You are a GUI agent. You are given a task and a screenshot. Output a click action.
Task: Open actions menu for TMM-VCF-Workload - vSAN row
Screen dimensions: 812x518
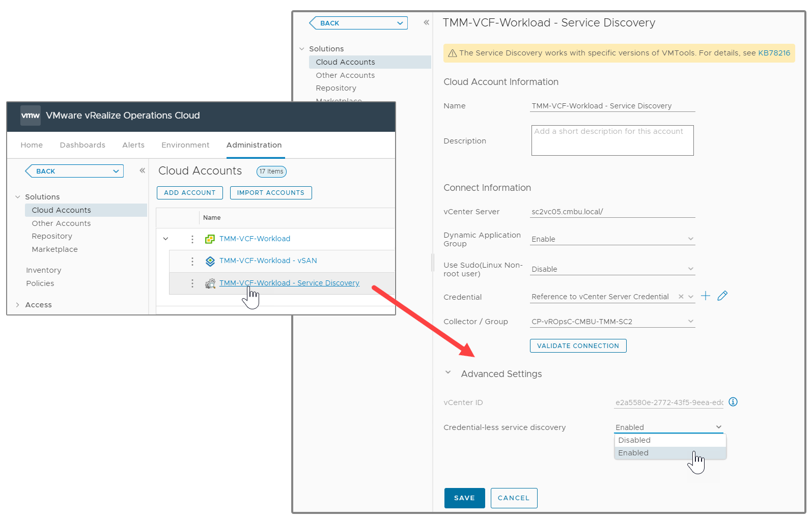point(192,261)
